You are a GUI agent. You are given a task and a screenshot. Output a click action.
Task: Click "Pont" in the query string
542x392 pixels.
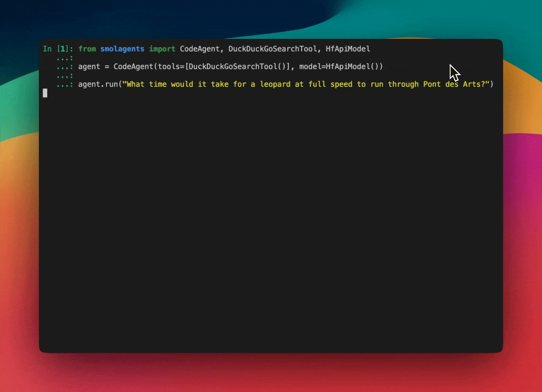pos(432,85)
